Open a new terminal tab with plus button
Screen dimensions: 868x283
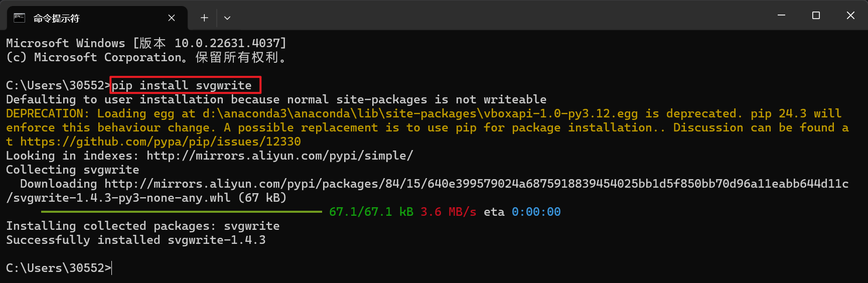(x=204, y=18)
